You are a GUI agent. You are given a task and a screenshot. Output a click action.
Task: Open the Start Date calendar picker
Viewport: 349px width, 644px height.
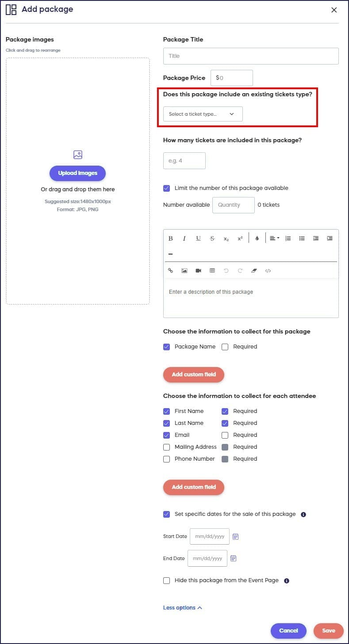pyautogui.click(x=236, y=537)
